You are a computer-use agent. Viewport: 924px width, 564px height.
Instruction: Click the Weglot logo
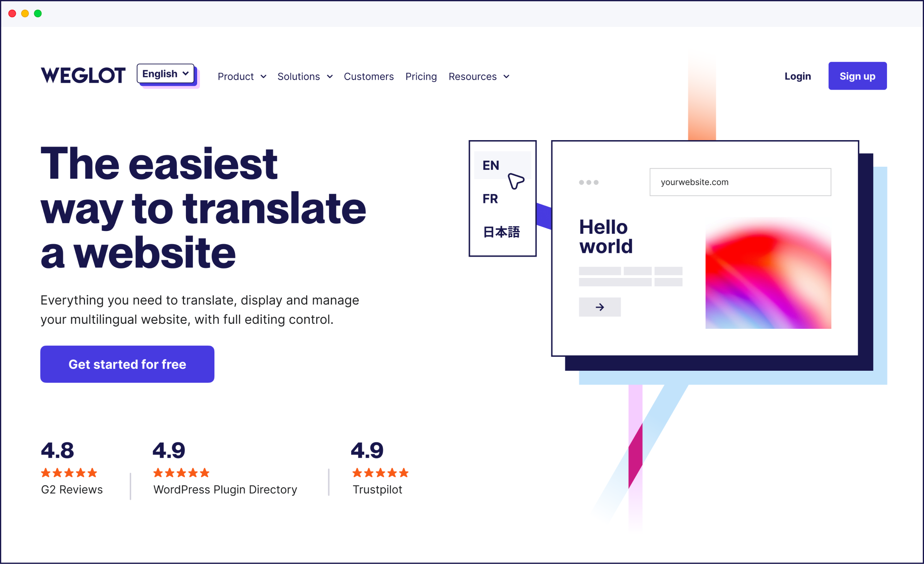(x=83, y=75)
